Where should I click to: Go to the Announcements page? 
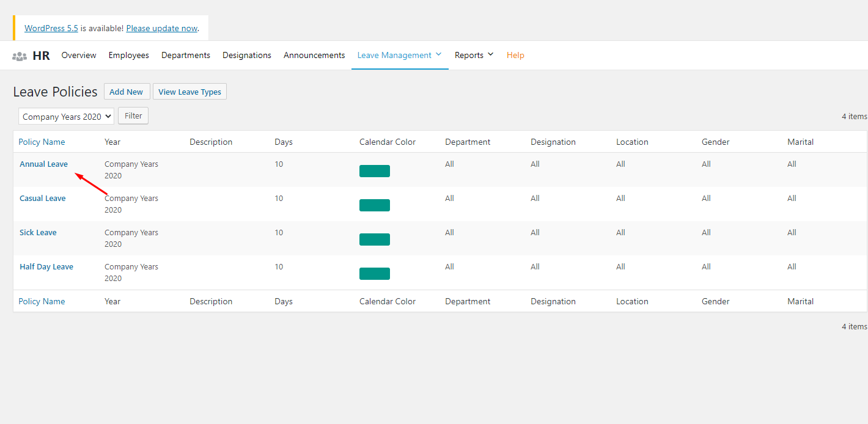[314, 55]
